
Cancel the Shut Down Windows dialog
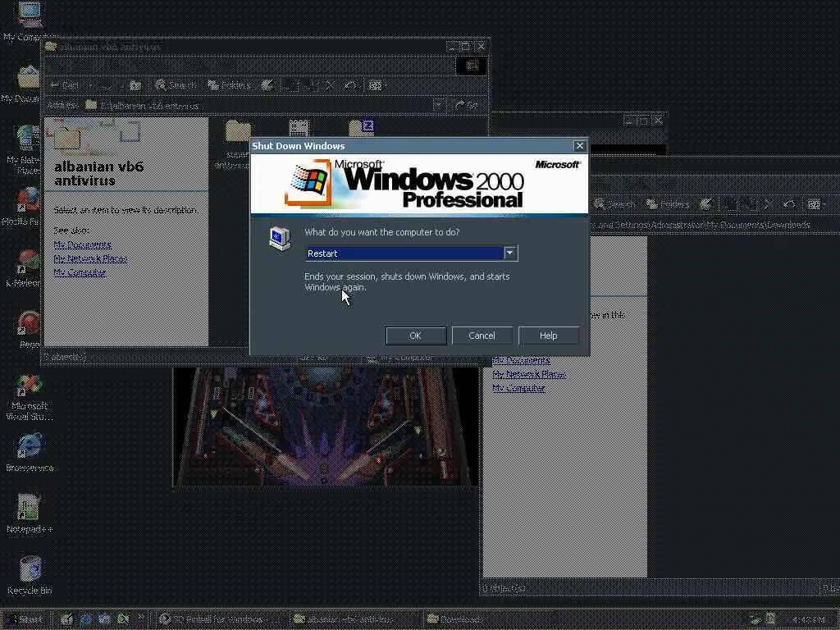pos(482,336)
